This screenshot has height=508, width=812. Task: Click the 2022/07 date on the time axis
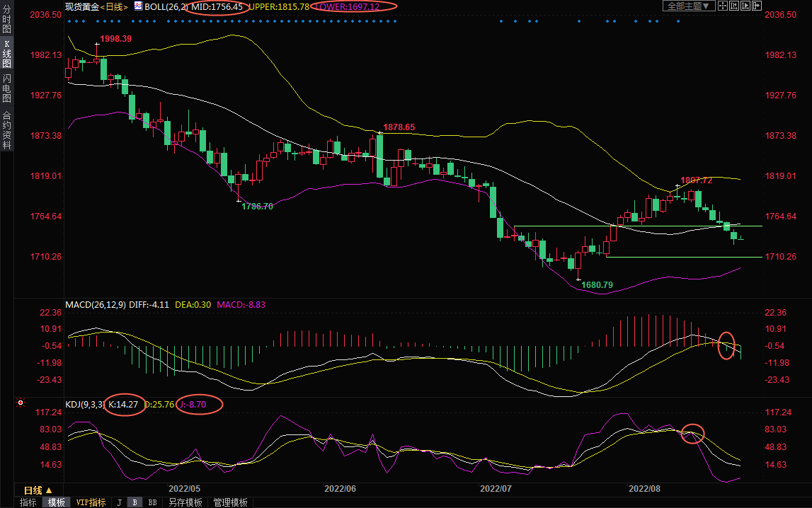tap(496, 489)
